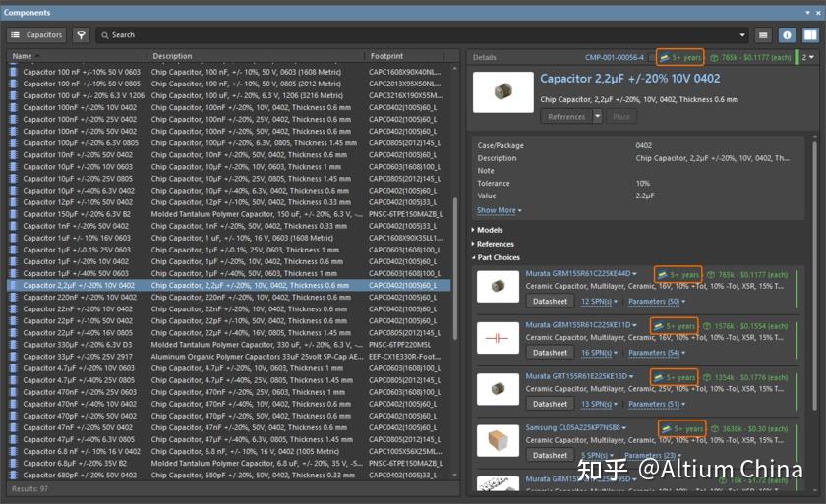Click lifecycle icon for Murata GRM155R61C225KE44D
The width and height of the screenshot is (826, 504).
point(662,275)
